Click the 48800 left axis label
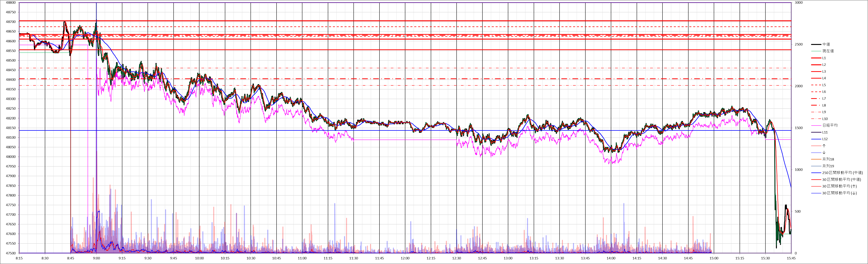Viewport: 868px width, 264px height. pos(11,3)
